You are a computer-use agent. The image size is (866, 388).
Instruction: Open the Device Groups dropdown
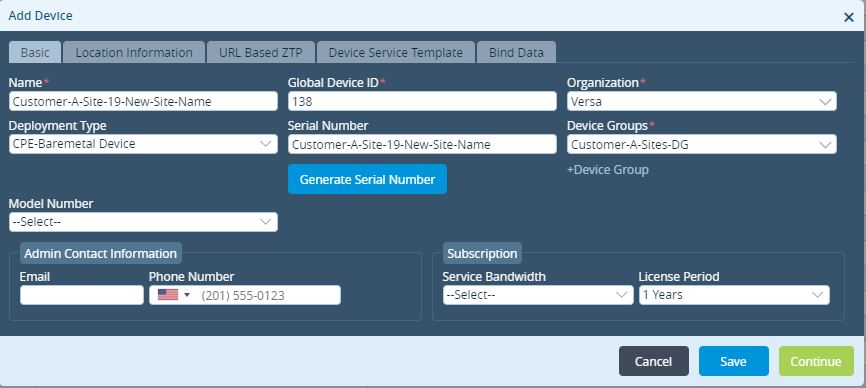pyautogui.click(x=701, y=144)
